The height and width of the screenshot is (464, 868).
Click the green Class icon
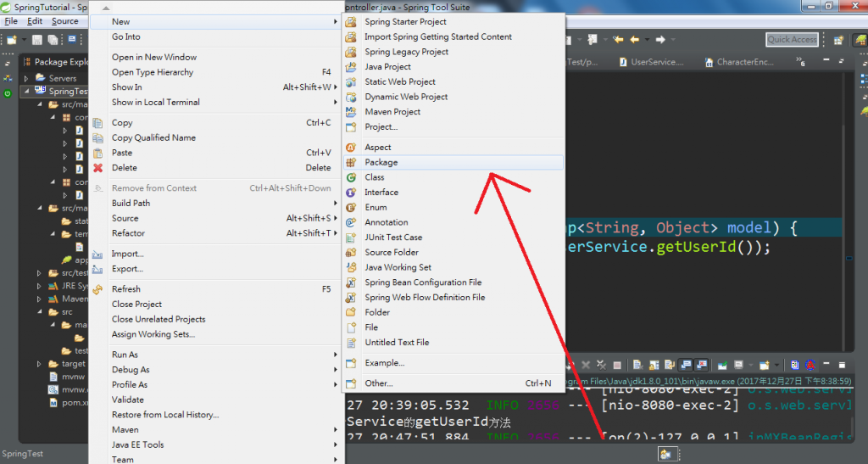pos(351,177)
